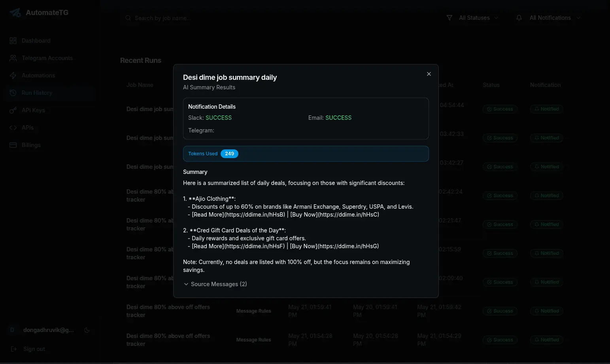Close the Desi dime summary dialog
Image resolution: width=610 pixels, height=364 pixels.
pos(429,74)
